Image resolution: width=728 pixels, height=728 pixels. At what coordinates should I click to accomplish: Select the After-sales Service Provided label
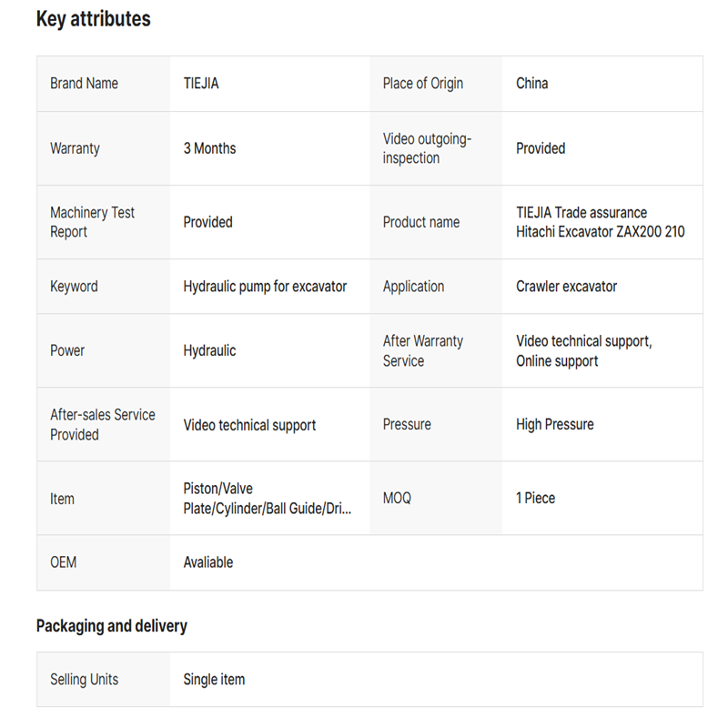click(102, 425)
